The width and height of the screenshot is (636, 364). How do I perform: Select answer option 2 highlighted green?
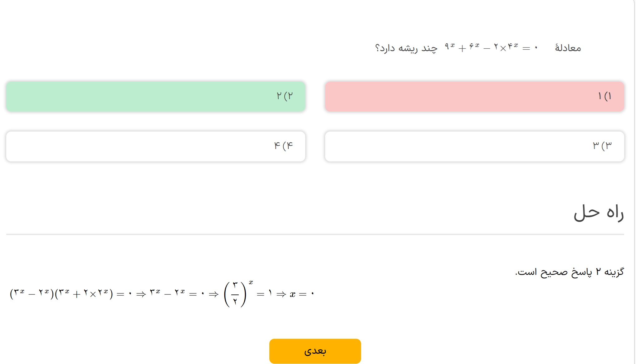[155, 96]
